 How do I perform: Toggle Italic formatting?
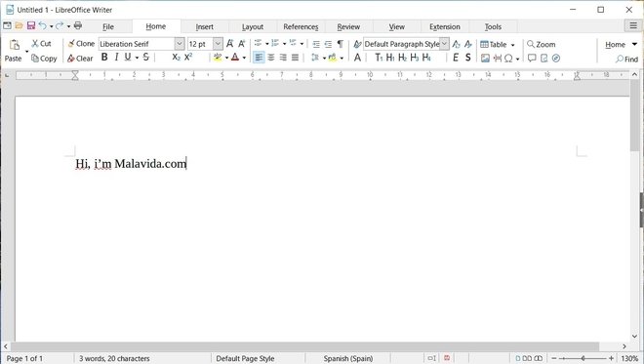point(117,58)
